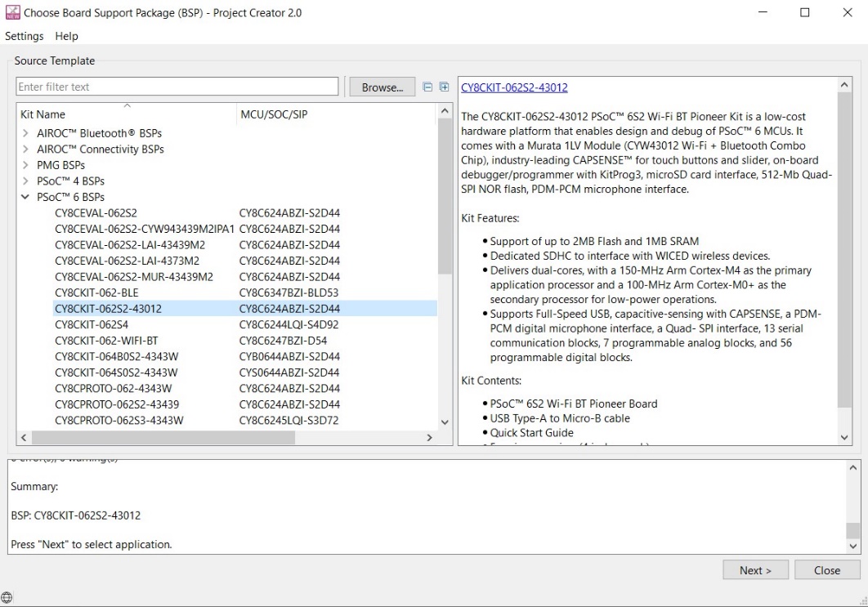The height and width of the screenshot is (607, 868).
Task: Click the collapse all icon
Action: (x=427, y=87)
